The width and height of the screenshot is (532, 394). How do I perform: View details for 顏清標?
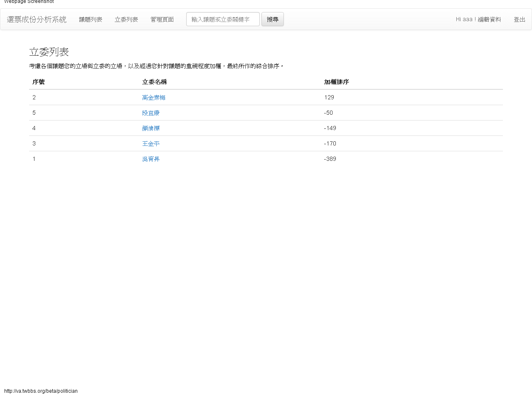pyautogui.click(x=151, y=128)
